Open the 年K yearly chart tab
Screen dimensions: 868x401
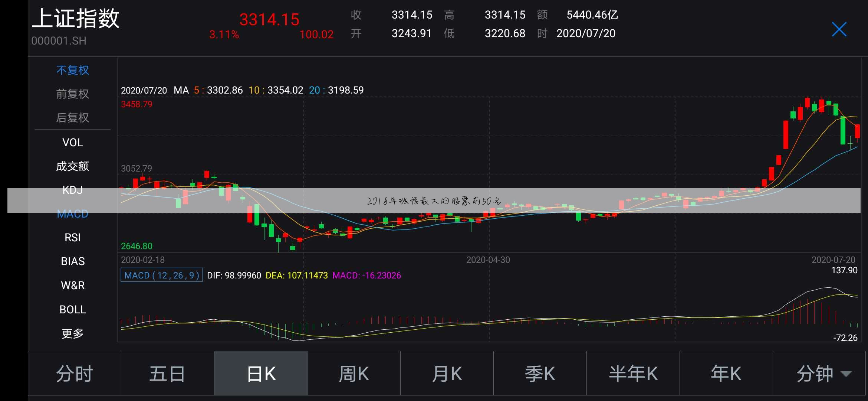pos(726,374)
